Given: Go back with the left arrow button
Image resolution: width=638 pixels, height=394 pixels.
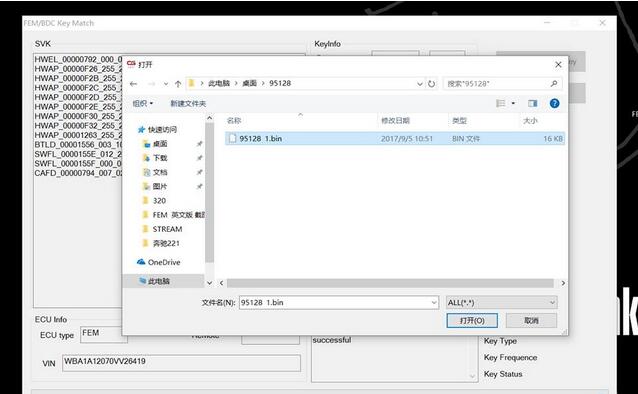Looking at the screenshot, I should (x=133, y=84).
